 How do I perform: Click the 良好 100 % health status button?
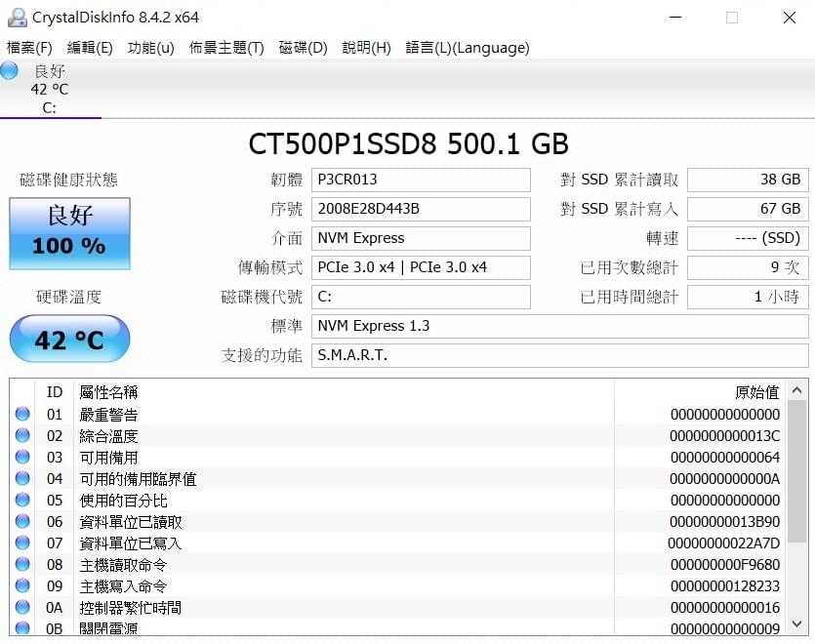pyautogui.click(x=69, y=233)
